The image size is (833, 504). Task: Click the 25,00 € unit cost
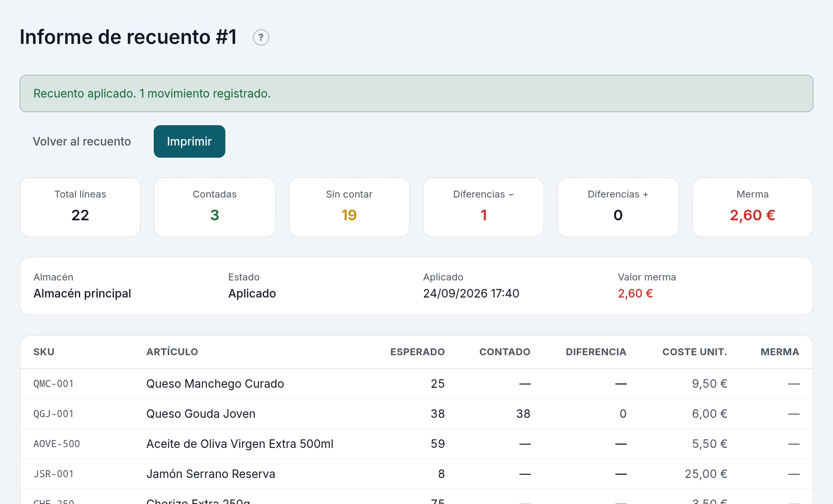click(x=706, y=474)
